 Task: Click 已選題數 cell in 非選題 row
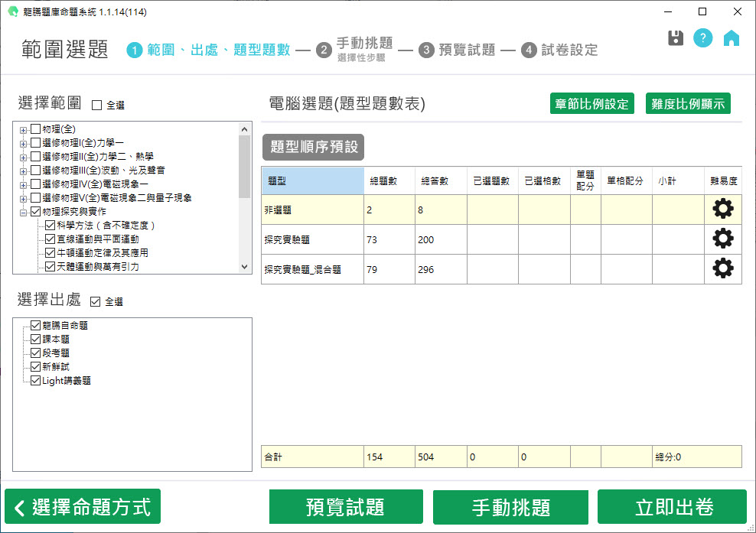[492, 210]
